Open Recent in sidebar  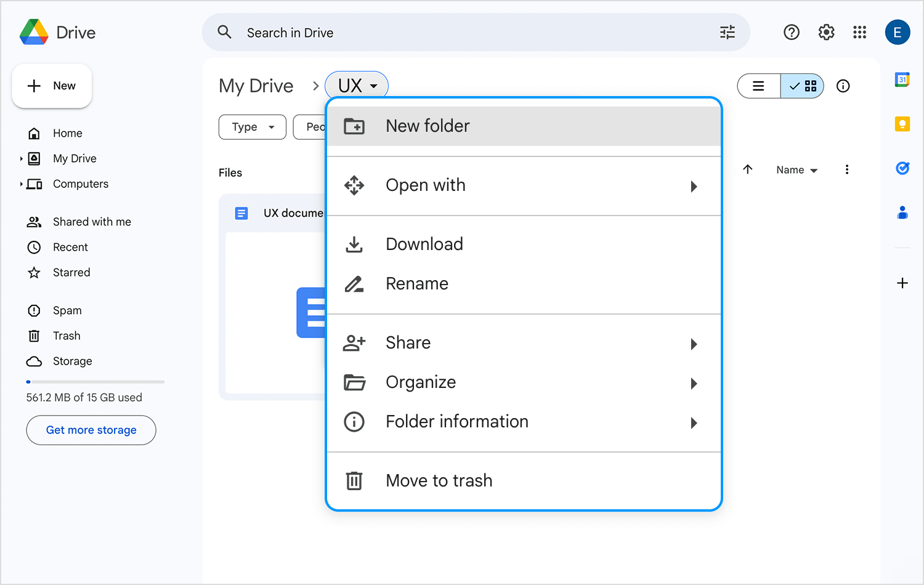point(70,247)
